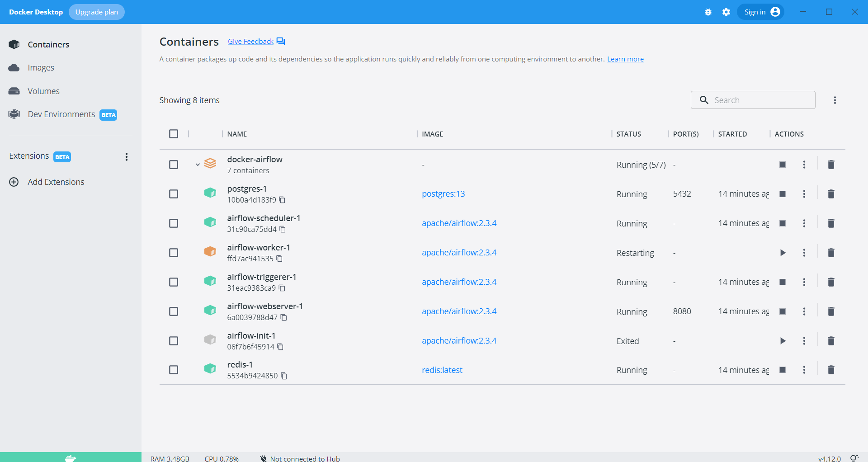Open the Learn more link
This screenshot has width=868, height=462.
coord(625,59)
